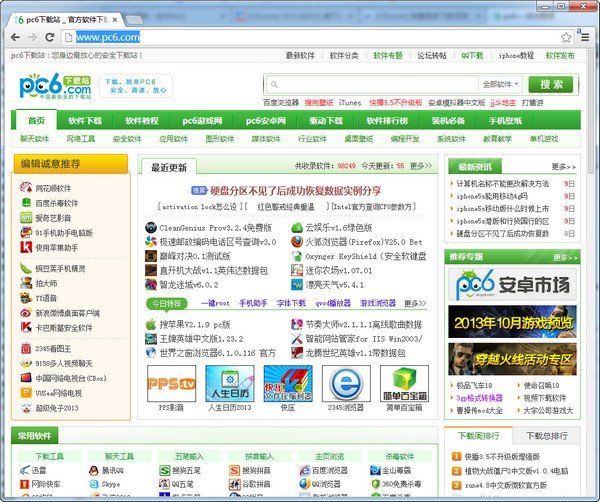600x502 pixels.
Task: Click the Skype icon
Action: click(94, 484)
